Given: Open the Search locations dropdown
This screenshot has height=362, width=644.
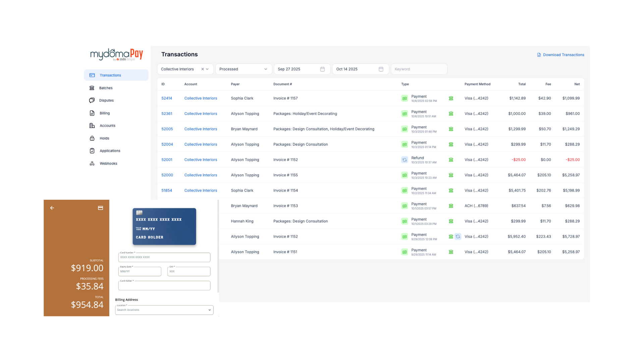Looking at the screenshot, I should [164, 310].
